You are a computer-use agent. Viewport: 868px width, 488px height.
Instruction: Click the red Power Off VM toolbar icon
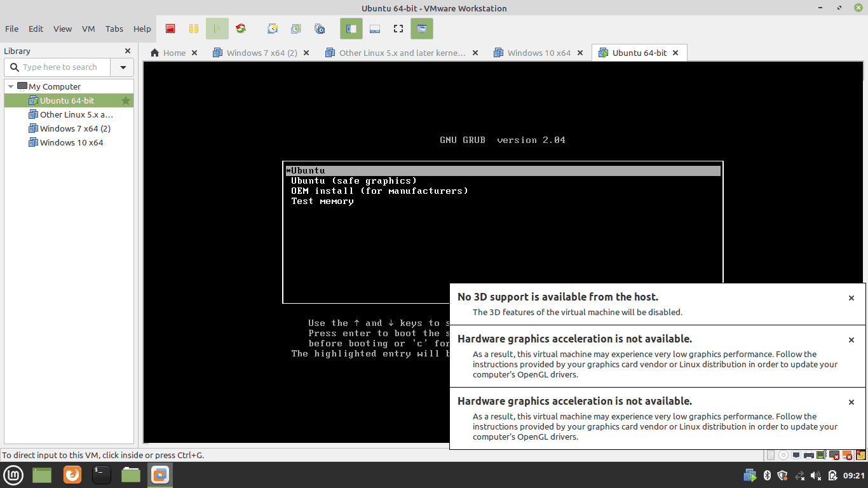(x=170, y=29)
